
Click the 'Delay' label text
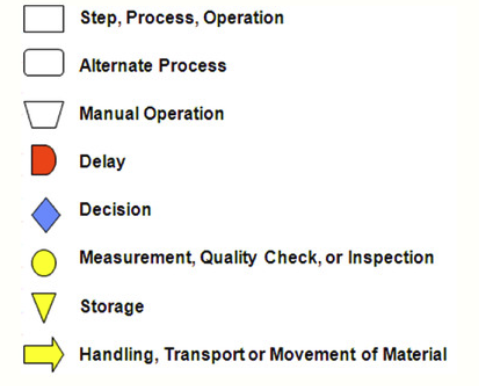[x=102, y=162]
